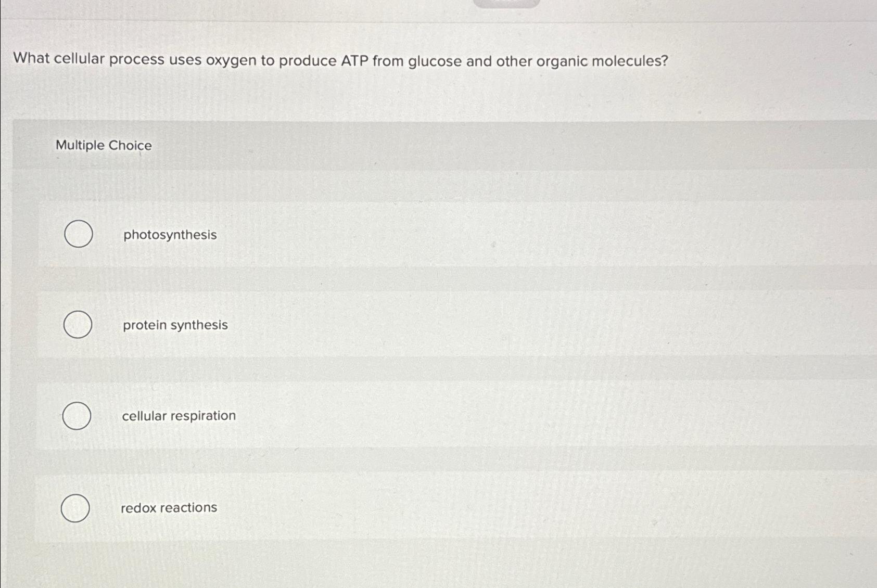Viewport: 877px width, 588px height.
Task: Click the first answer option row
Action: point(364,234)
